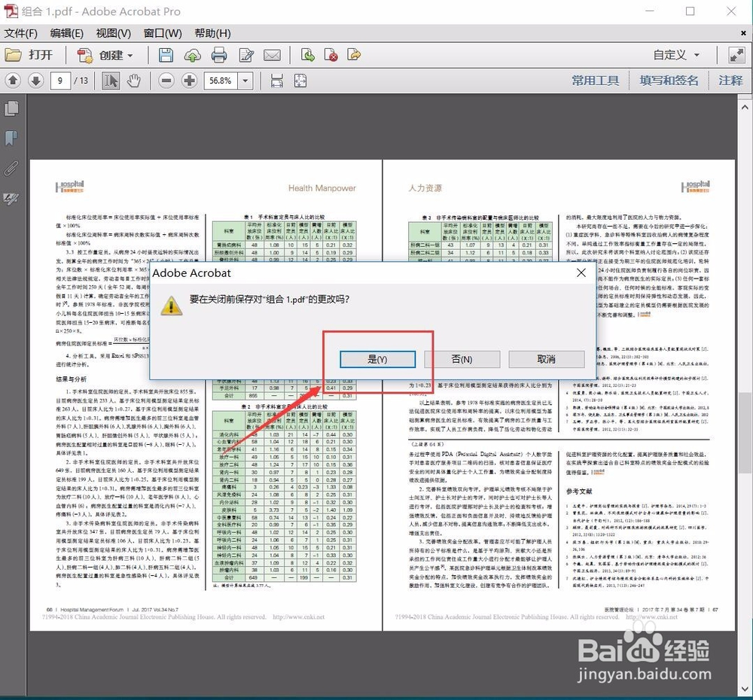753x700 pixels.
Task: Show signatures sidebar panel
Action: pyautogui.click(x=11, y=198)
